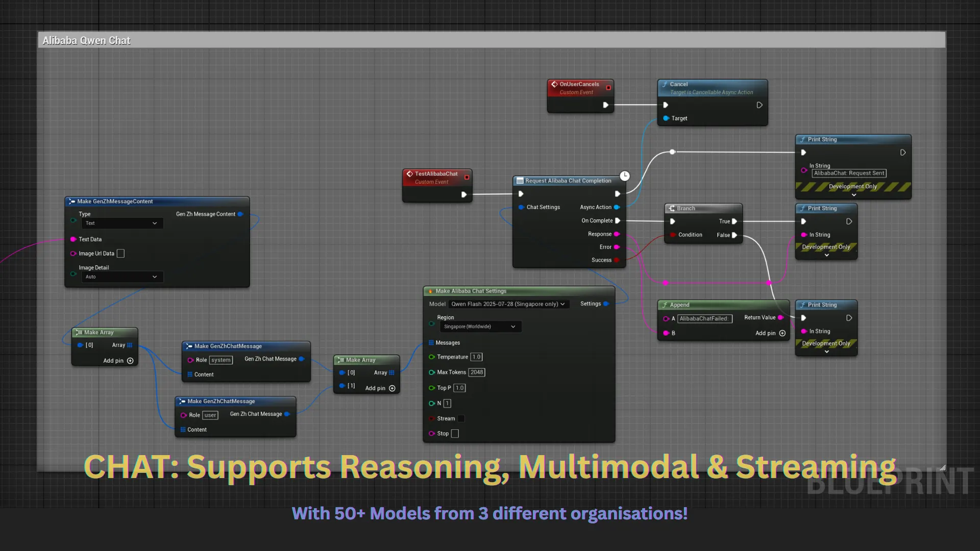Click the AlibabaChat: Request Sent string field
Image resolution: width=980 pixels, height=551 pixels.
pos(849,173)
